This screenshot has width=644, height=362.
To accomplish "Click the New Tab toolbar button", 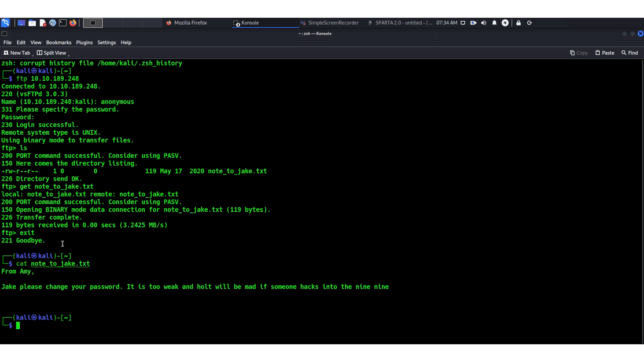I will (x=17, y=53).
